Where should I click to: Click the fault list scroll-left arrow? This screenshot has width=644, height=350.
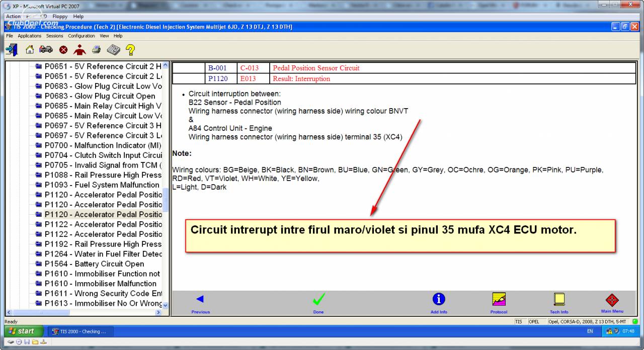(9, 312)
